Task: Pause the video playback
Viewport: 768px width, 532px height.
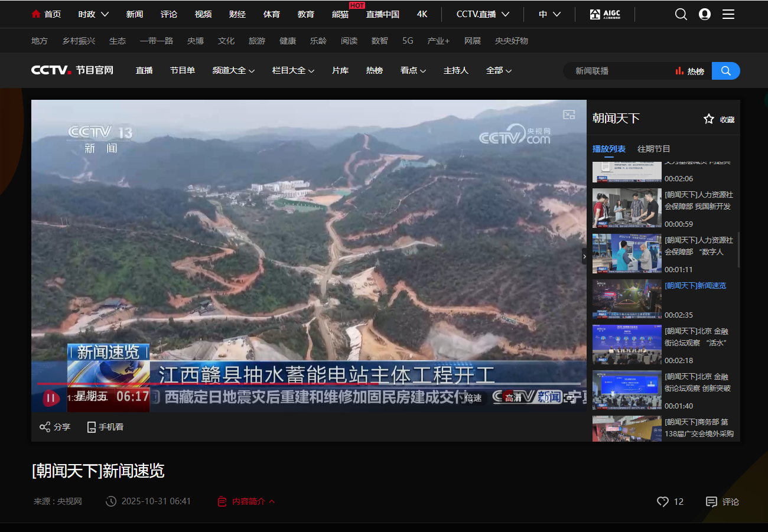Action: click(51, 398)
